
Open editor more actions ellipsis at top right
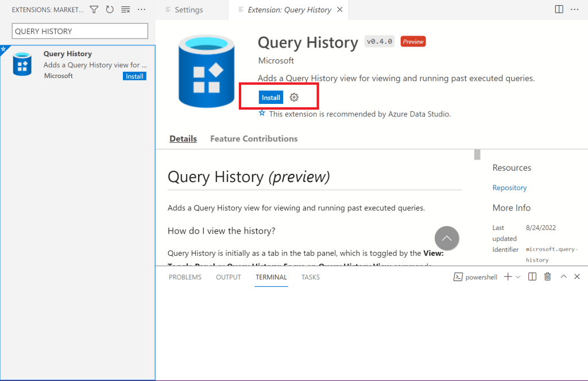pos(575,9)
